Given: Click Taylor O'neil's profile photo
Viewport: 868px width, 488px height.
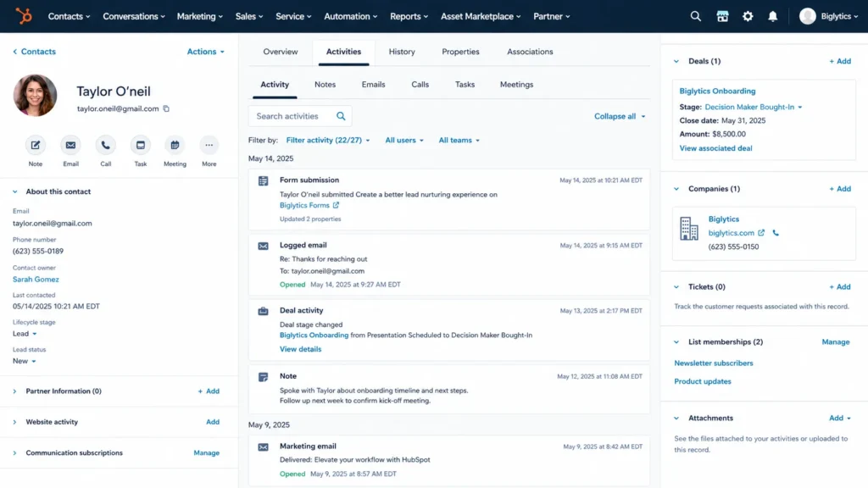Looking at the screenshot, I should (x=35, y=95).
